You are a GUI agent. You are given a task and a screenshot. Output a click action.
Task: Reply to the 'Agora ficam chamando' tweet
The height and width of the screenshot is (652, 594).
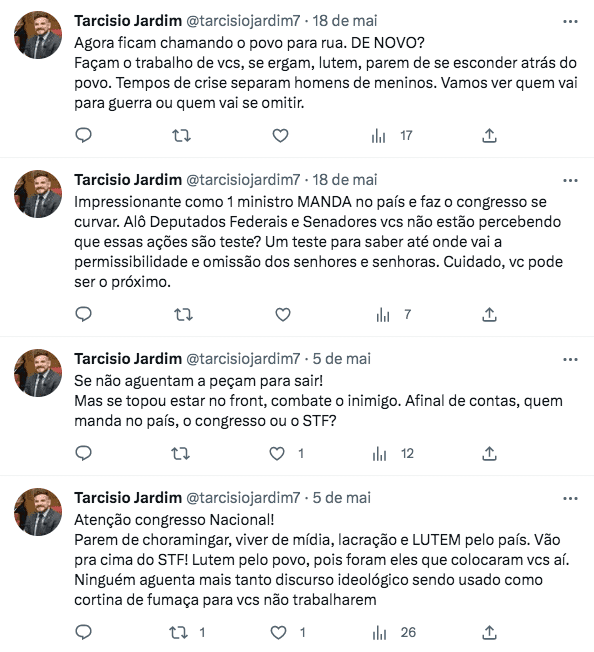(x=83, y=136)
